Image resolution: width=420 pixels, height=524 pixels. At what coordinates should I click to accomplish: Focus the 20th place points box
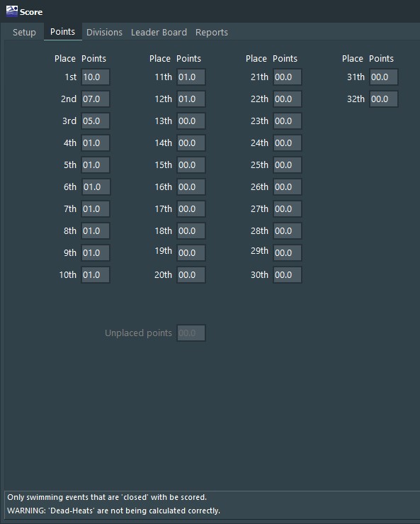191,275
